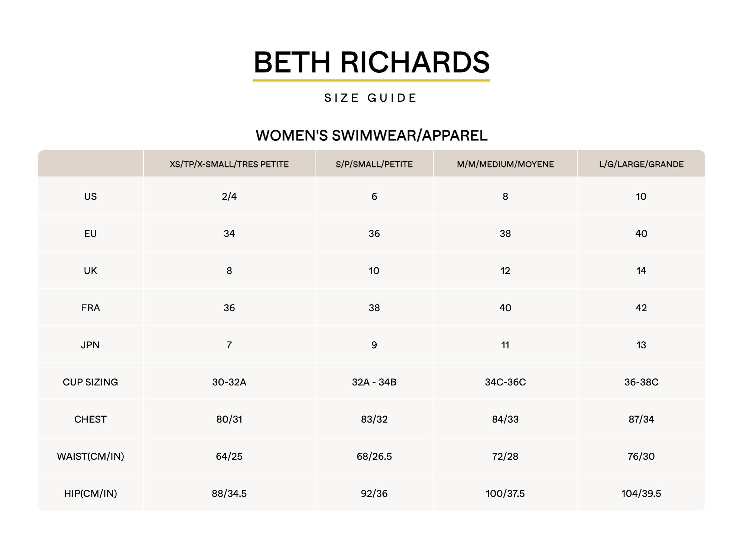
Task: Click the 84/33 chest measurement cell
Action: pos(505,419)
